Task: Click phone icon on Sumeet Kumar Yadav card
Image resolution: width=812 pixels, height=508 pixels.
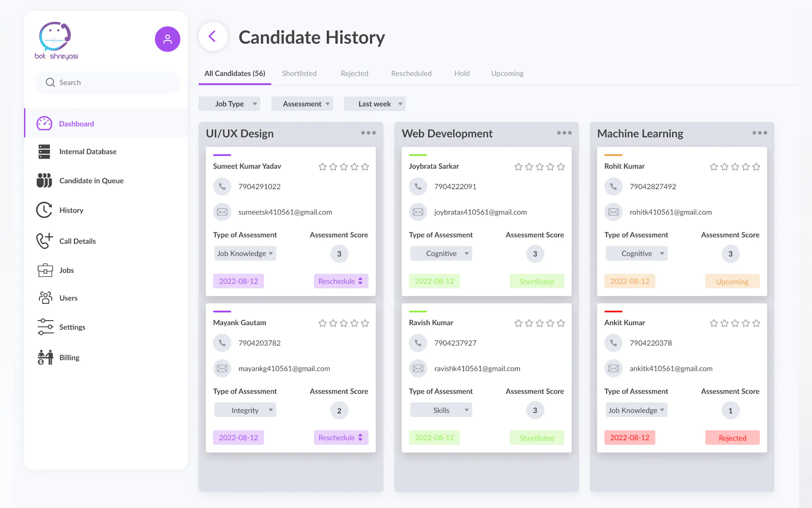Action: (x=222, y=187)
